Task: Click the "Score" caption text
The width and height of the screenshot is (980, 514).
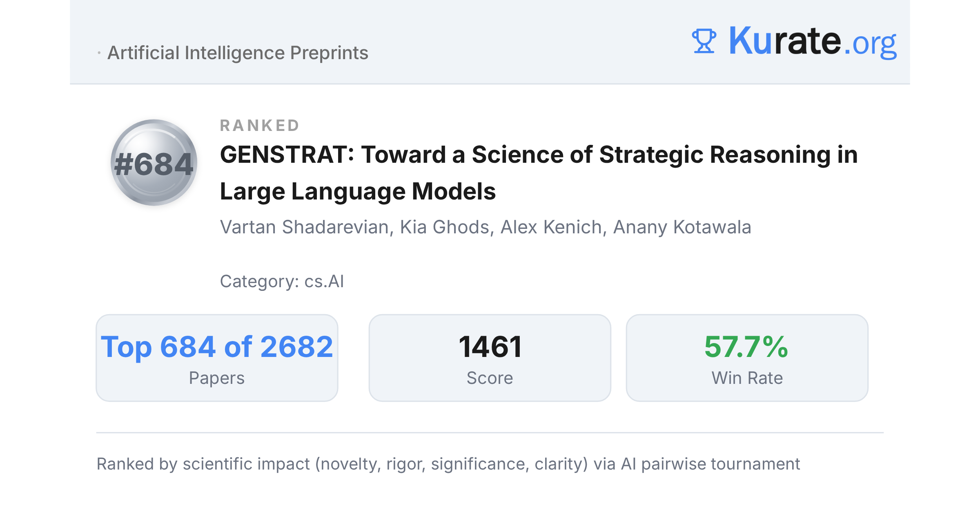Action: 490,378
